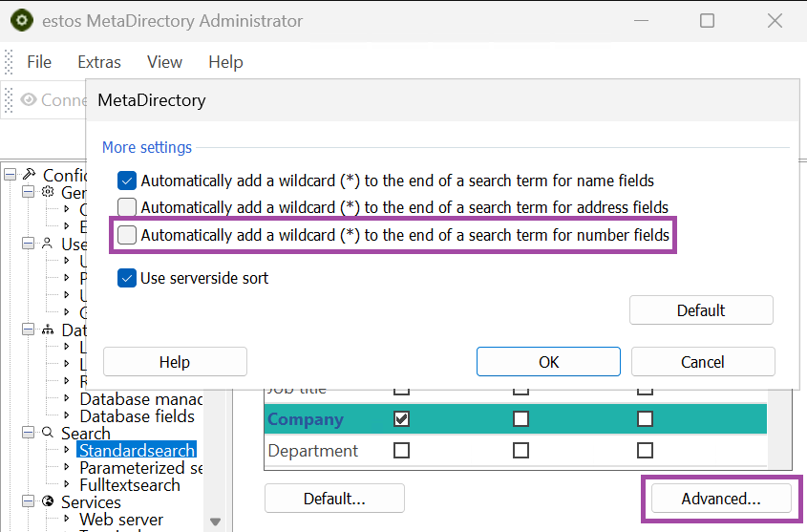Click the Search magnifier icon in the tree

48,432
